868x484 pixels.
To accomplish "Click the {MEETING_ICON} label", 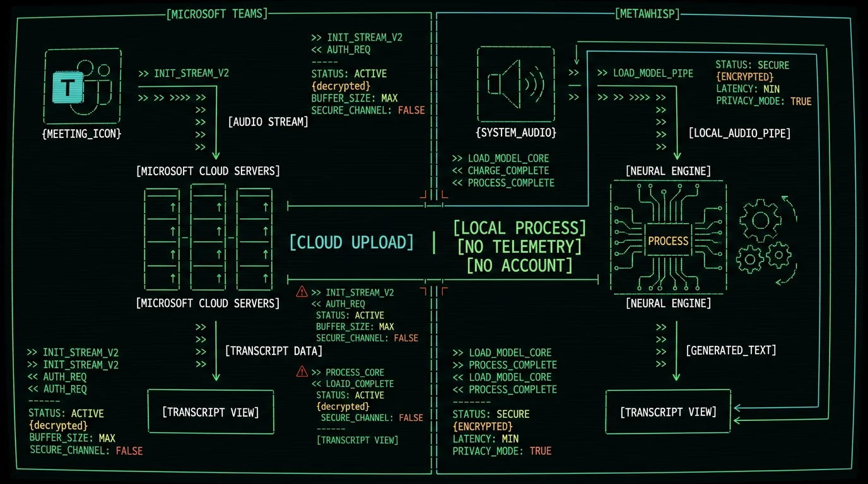I will 81,134.
